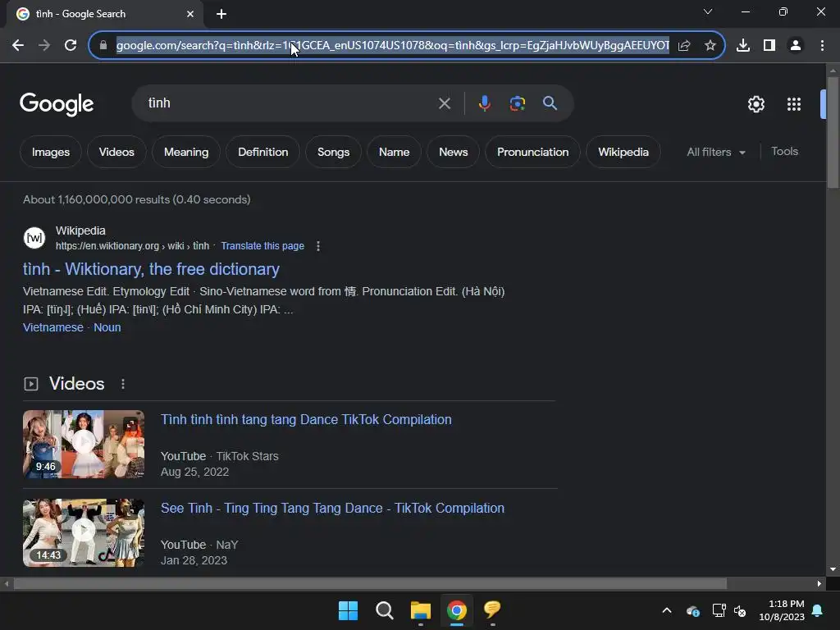This screenshot has height=630, width=840.
Task: Show hidden system tray icons
Action: click(667, 610)
